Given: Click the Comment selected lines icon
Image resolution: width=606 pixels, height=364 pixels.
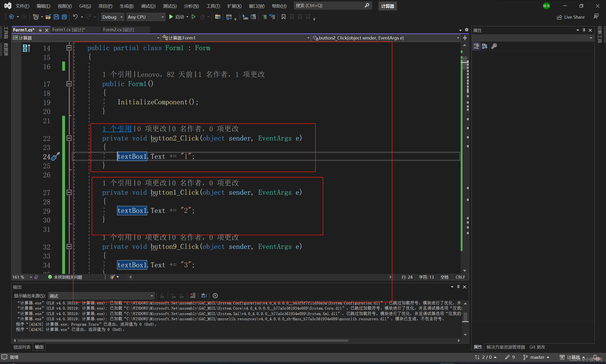Looking at the screenshot, I should coord(264,17).
